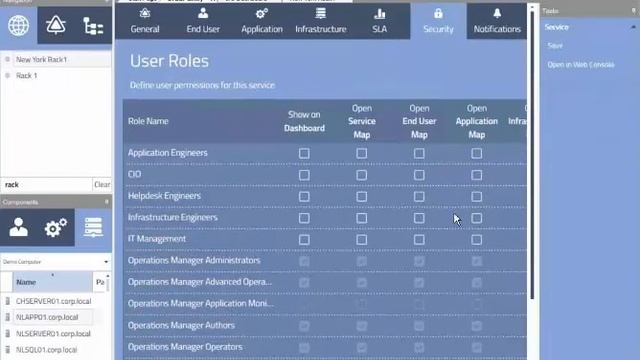The height and width of the screenshot is (360, 640).
Task: Enable Open End User Map for Helpdesk Engineers
Action: pos(419,197)
